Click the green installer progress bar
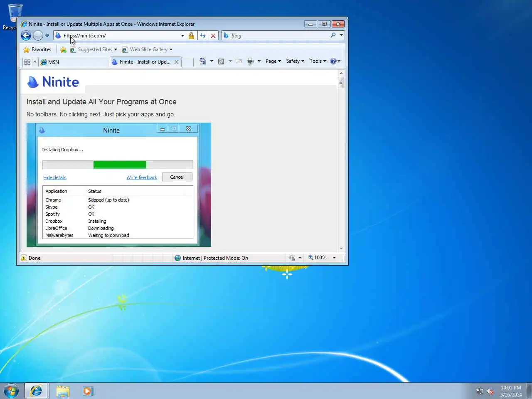Image resolution: width=532 pixels, height=399 pixels. tap(120, 165)
